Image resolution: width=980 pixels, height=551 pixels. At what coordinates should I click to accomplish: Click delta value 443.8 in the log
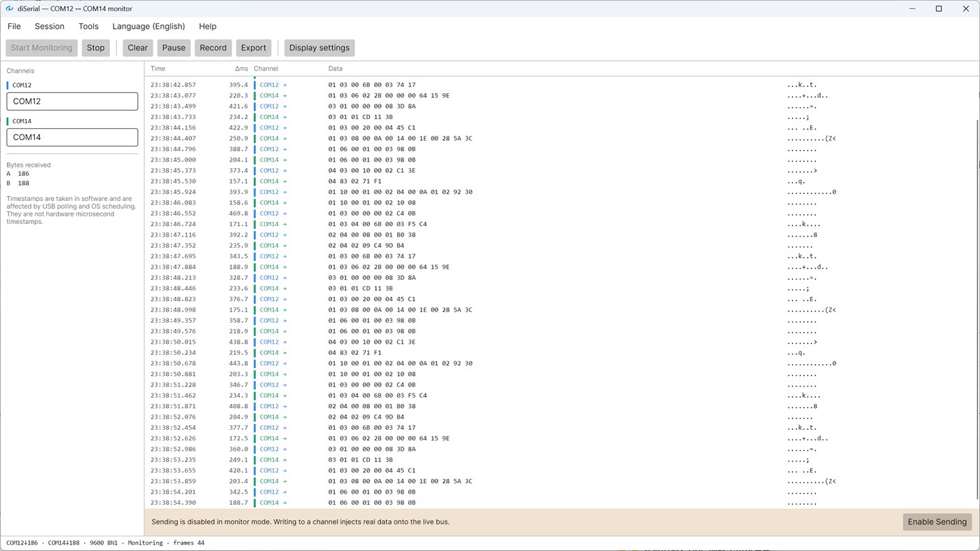pyautogui.click(x=238, y=363)
